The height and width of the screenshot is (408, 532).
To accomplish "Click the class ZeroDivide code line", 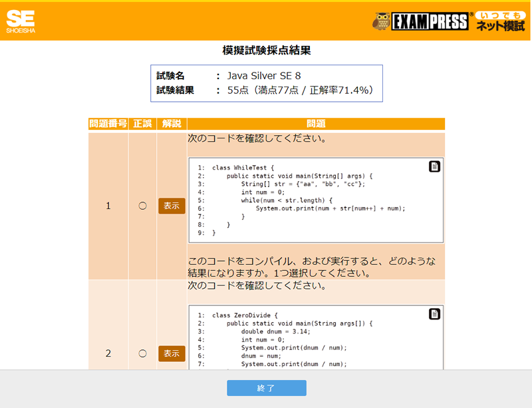I will (245, 315).
